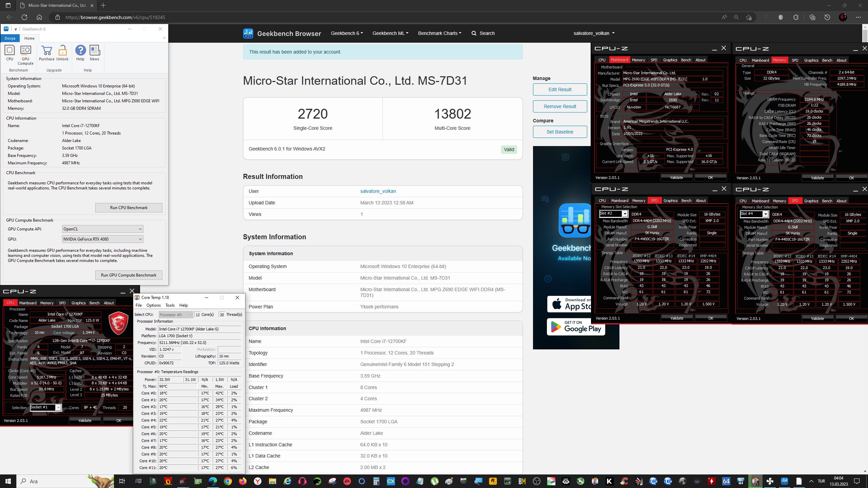Open the Dosya tab in Geekbench 6
Viewport: 868px width, 488px height.
tap(10, 38)
